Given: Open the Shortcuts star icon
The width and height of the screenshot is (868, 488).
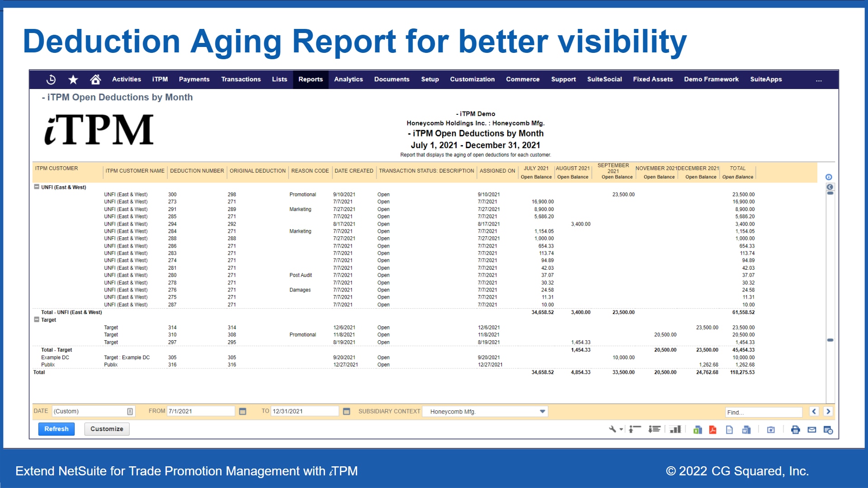Looking at the screenshot, I should pyautogui.click(x=73, y=80).
